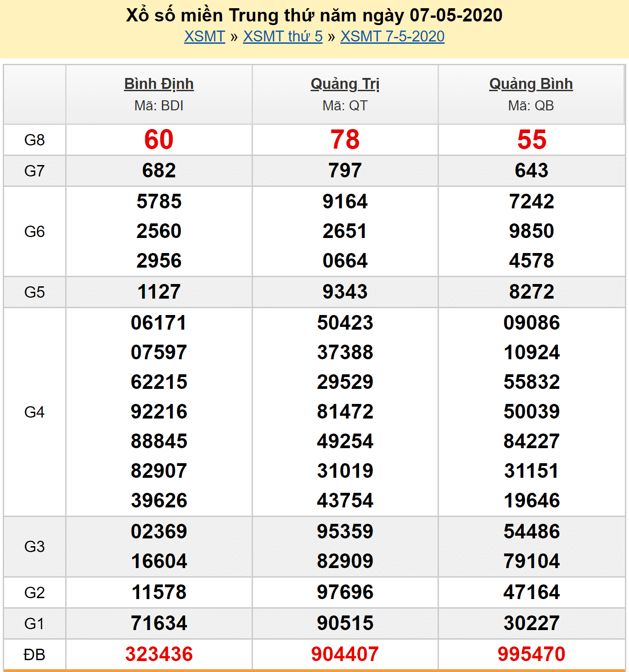
Task: Click G2 result 11578
Action: click(x=159, y=592)
